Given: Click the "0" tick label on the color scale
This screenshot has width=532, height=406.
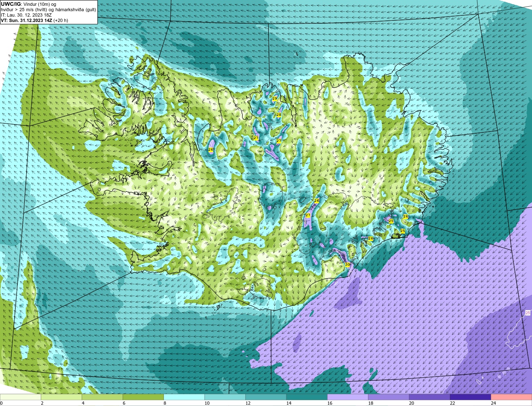Looking at the screenshot, I should coord(1,403).
